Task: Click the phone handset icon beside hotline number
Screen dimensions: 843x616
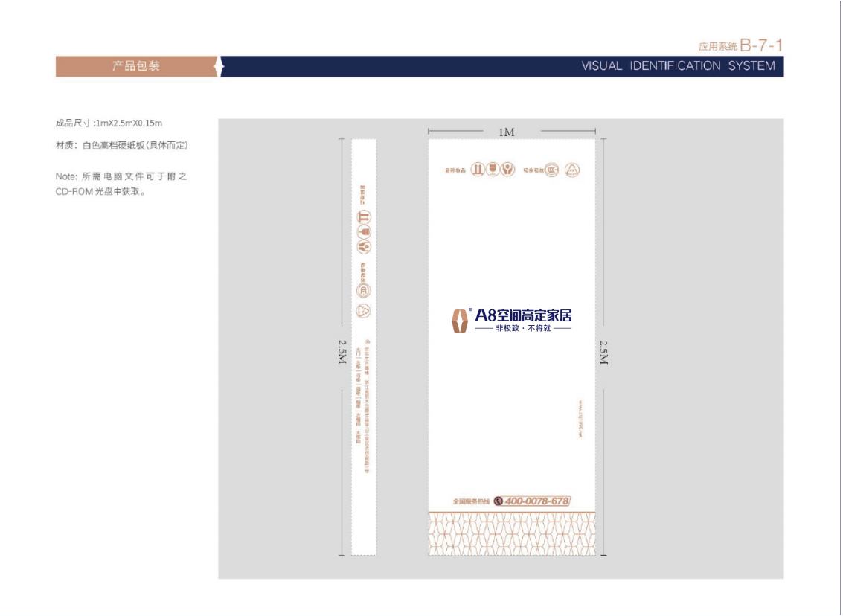Action: coord(499,501)
